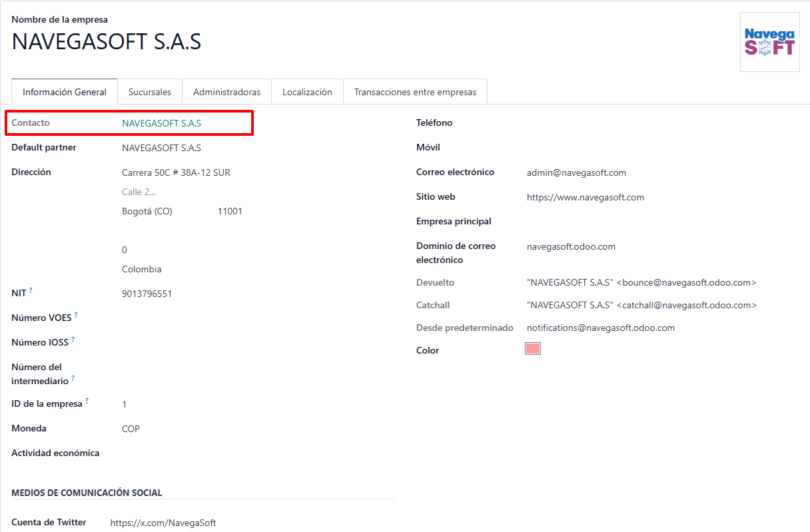The width and height of the screenshot is (810, 532).
Task: Edit postal code 11001
Action: click(x=230, y=211)
